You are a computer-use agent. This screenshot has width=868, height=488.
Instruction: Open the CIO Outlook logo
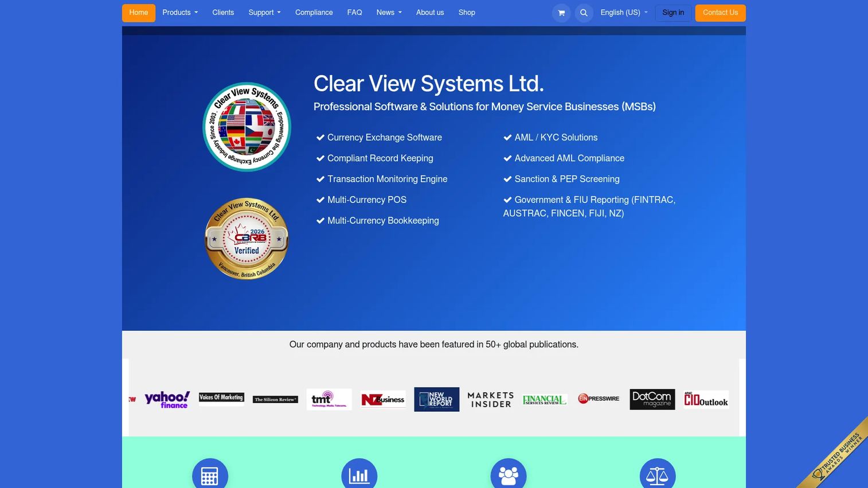[x=706, y=399]
